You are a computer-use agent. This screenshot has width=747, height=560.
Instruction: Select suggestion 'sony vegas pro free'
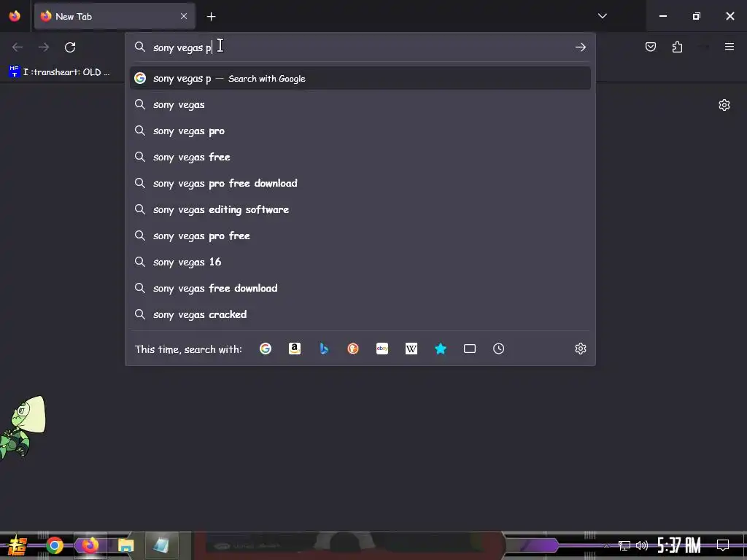(x=360, y=236)
